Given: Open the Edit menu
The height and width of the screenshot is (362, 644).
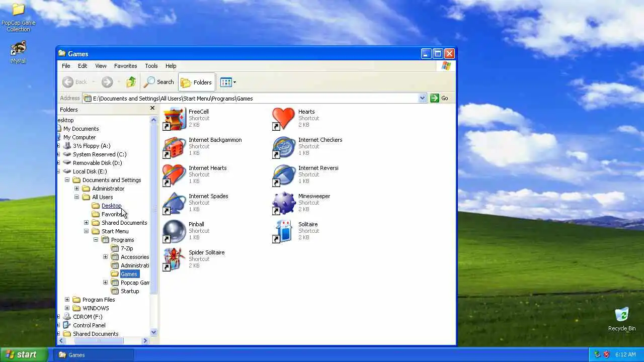Looking at the screenshot, I should [83, 66].
